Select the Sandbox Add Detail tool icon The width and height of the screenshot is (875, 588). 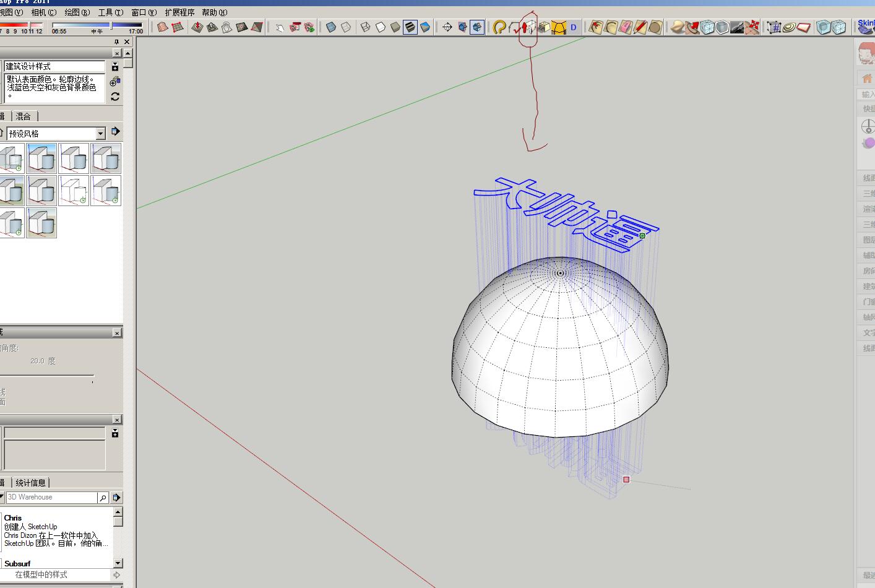(242, 27)
